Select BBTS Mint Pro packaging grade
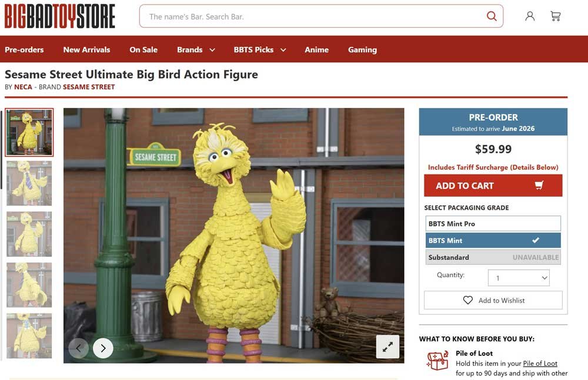 493,224
